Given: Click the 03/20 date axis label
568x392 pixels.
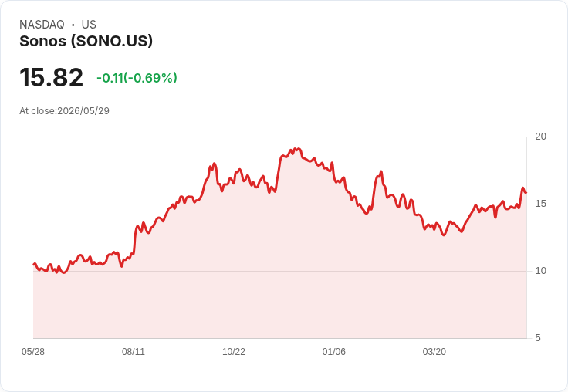Looking at the screenshot, I should click(434, 352).
